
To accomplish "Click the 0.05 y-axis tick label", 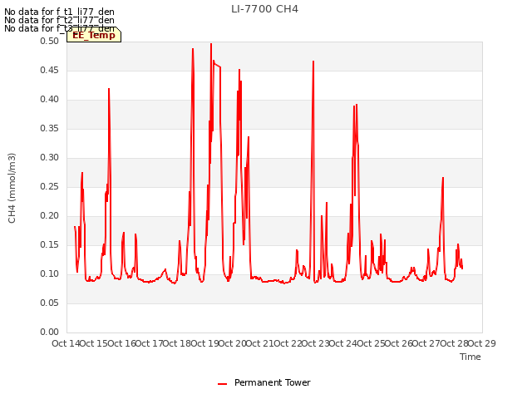I will point(49,303).
